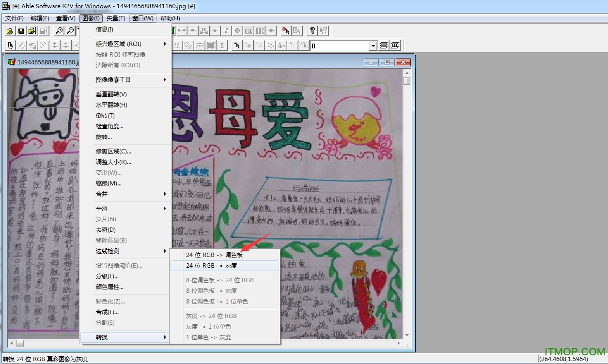Screen dimensions: 608x364
Task: Maximize the inner image window
Action: (x=387, y=62)
